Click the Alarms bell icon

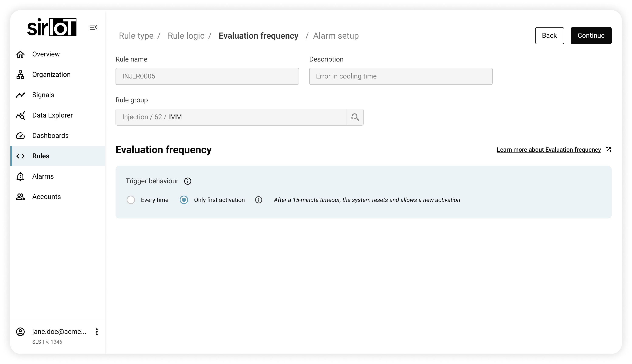click(x=20, y=176)
